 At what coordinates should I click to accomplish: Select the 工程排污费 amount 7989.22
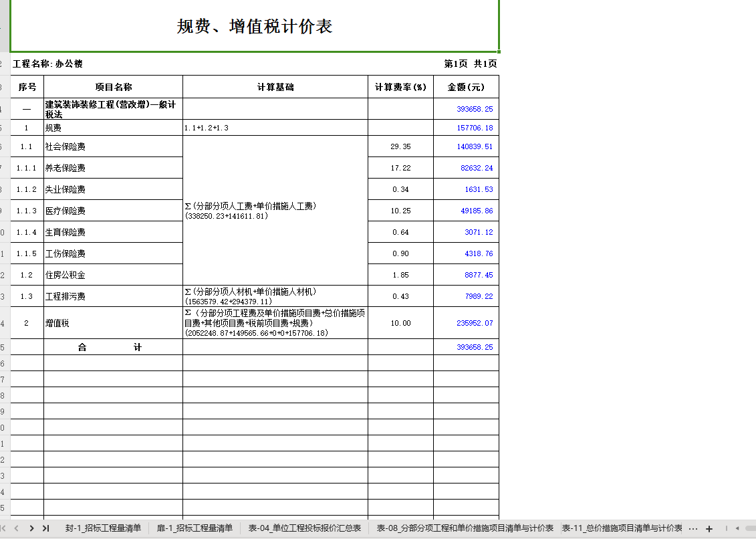(466, 296)
